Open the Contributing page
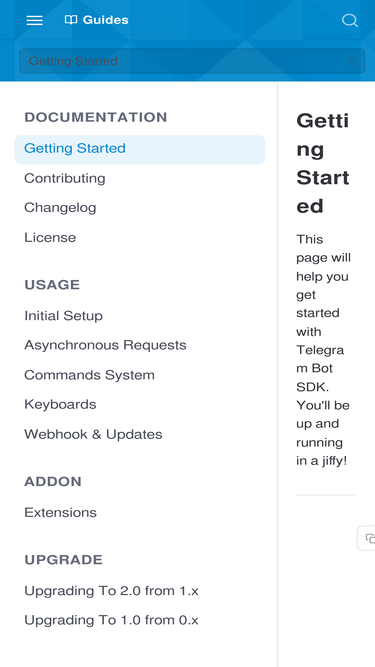 click(65, 178)
